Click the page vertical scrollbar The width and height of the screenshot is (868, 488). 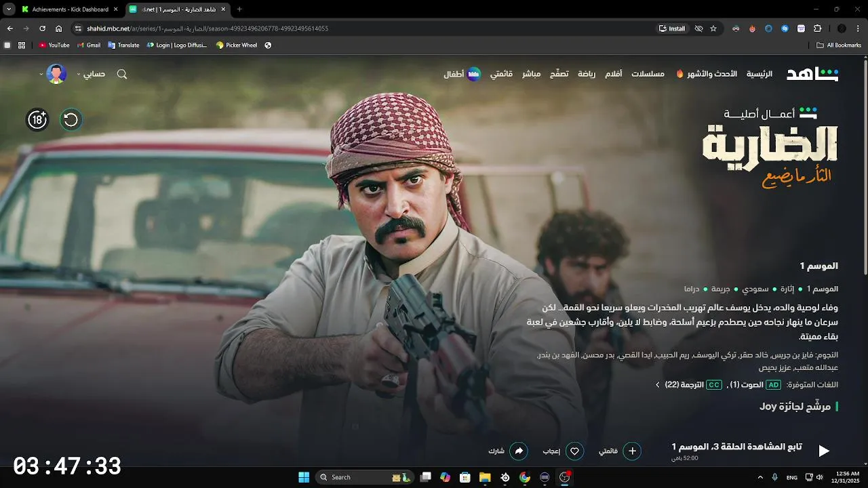(865, 166)
